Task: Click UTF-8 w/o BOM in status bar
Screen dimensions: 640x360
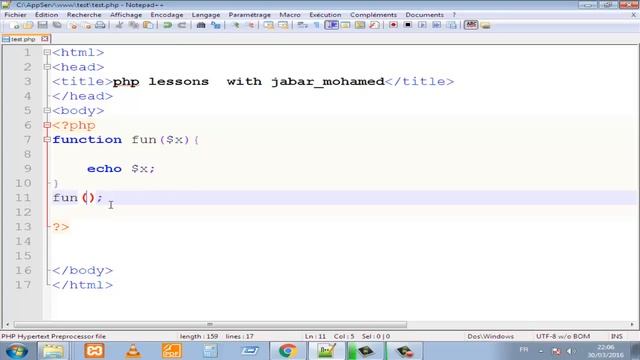Action: pyautogui.click(x=563, y=336)
